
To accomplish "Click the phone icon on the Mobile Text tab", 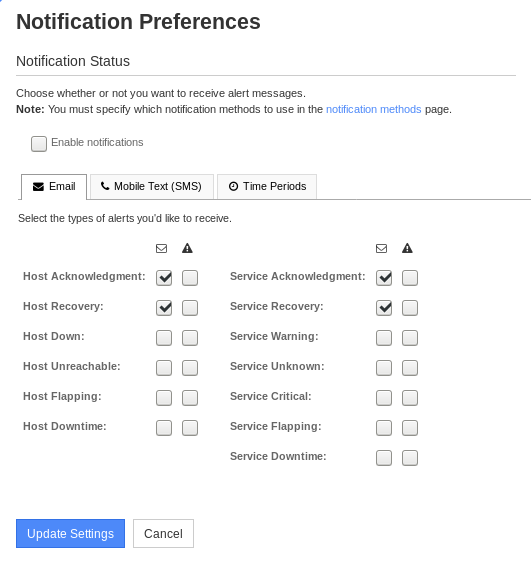I will pyautogui.click(x=105, y=186).
